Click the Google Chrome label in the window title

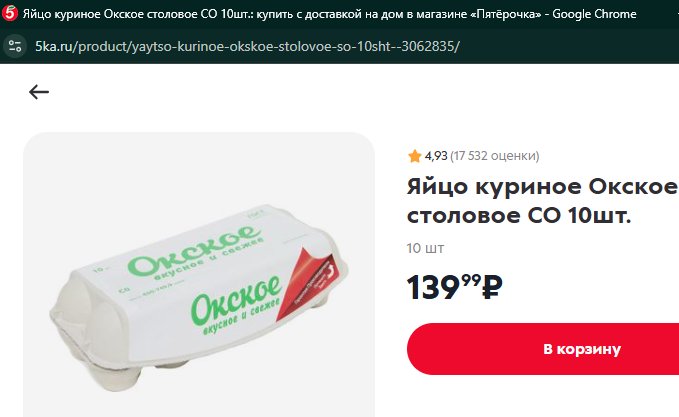coord(594,14)
